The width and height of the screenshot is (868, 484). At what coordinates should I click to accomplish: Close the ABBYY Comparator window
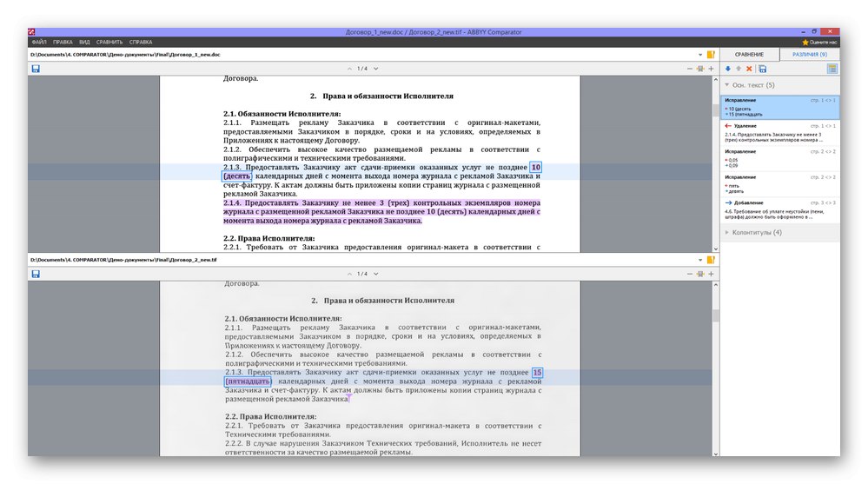pyautogui.click(x=830, y=32)
